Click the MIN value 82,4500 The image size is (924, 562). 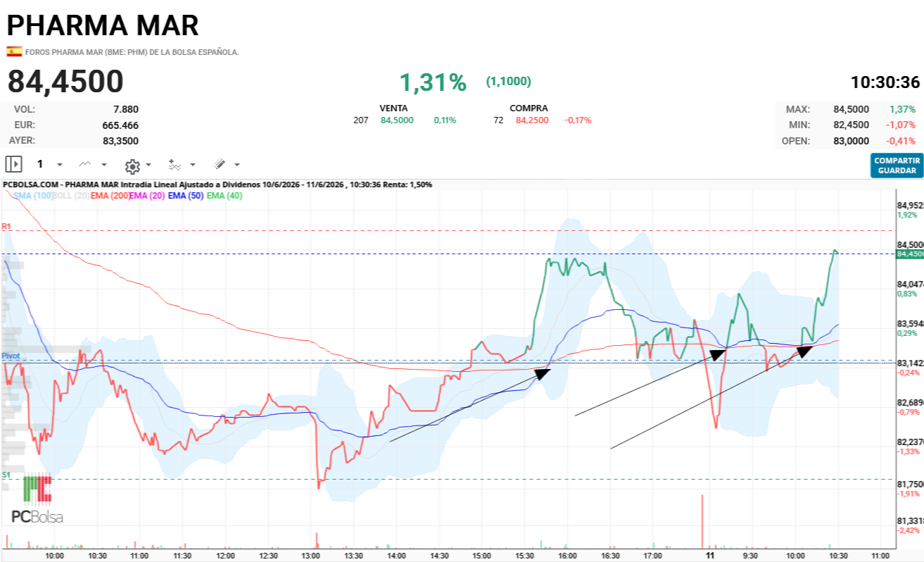851,125
